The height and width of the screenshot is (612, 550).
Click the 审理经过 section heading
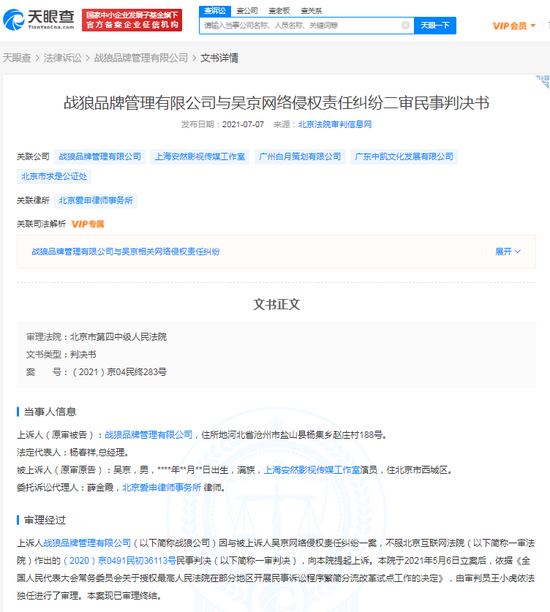[44, 520]
